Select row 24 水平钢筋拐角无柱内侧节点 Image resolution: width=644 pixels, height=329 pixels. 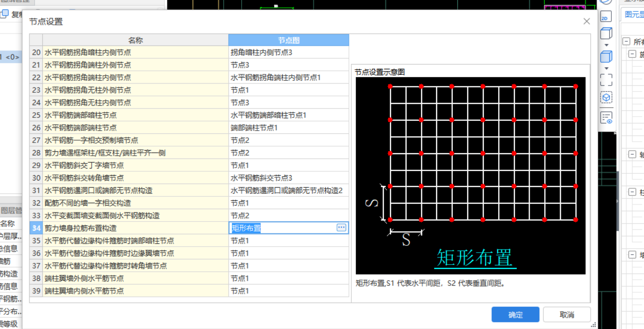136,103
